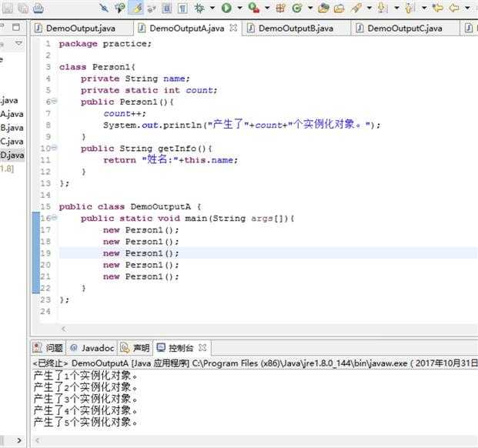This screenshot has width=478, height=448.
Task: Switch to the DemoOutputB.java tab
Action: click(296, 28)
